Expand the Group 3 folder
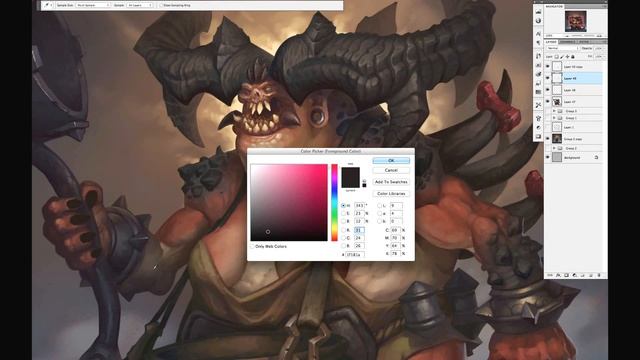 point(554,111)
